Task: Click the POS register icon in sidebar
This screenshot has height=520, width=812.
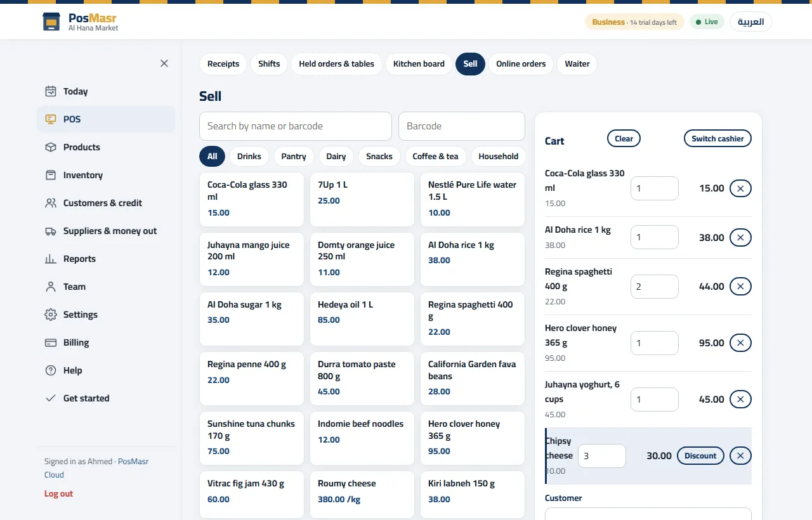Action: point(51,119)
